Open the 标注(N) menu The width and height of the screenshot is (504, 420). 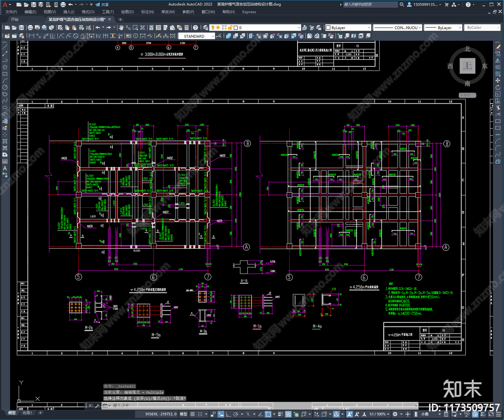147,12
